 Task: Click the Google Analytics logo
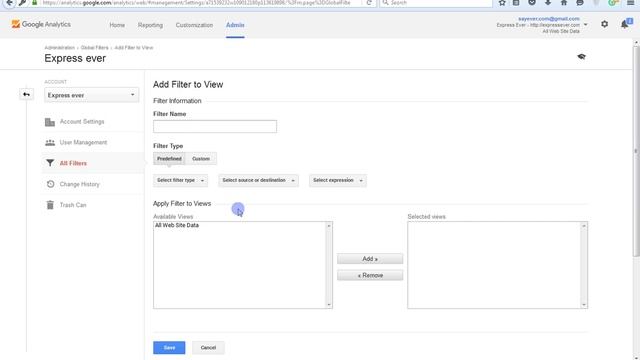[x=41, y=24]
